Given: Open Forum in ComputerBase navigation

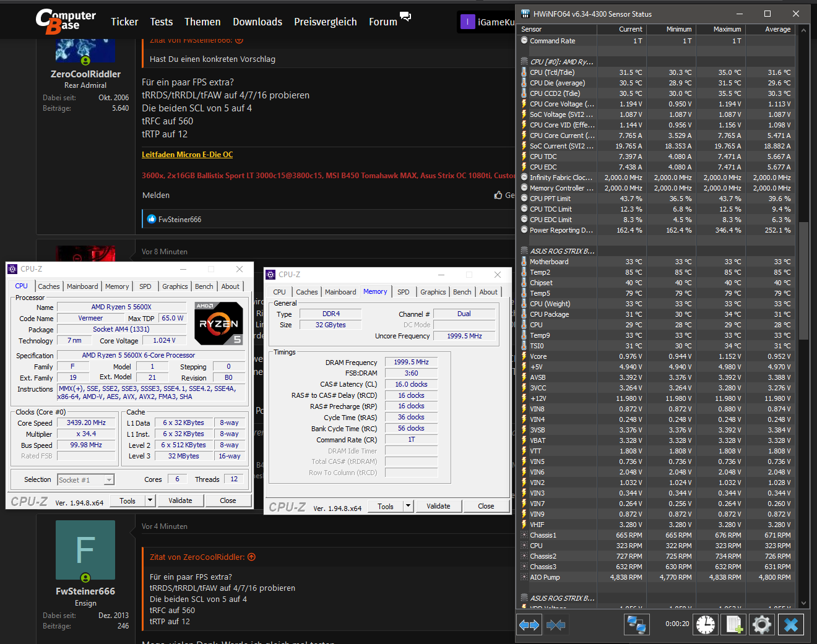Looking at the screenshot, I should (383, 22).
